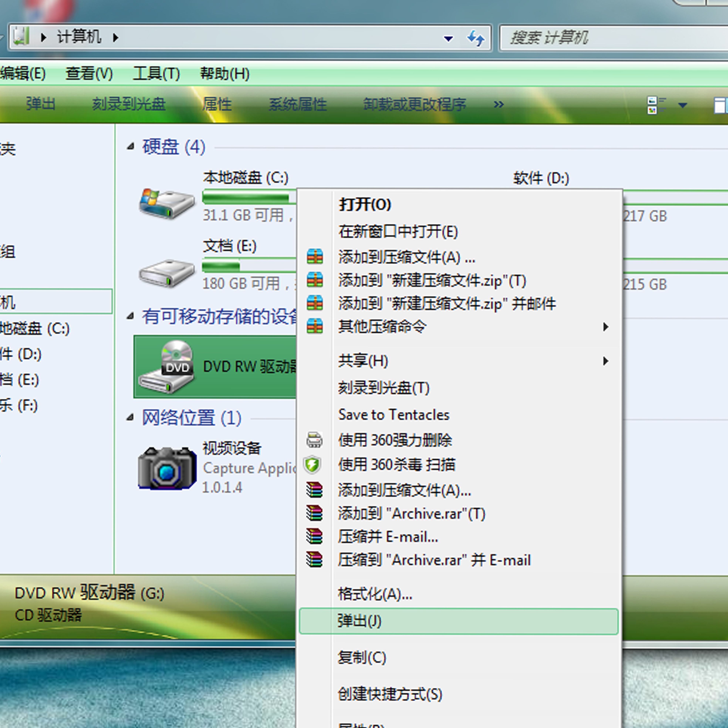Click 卸载或更改程序 in the toolbar
The image size is (728, 728).
tap(415, 104)
